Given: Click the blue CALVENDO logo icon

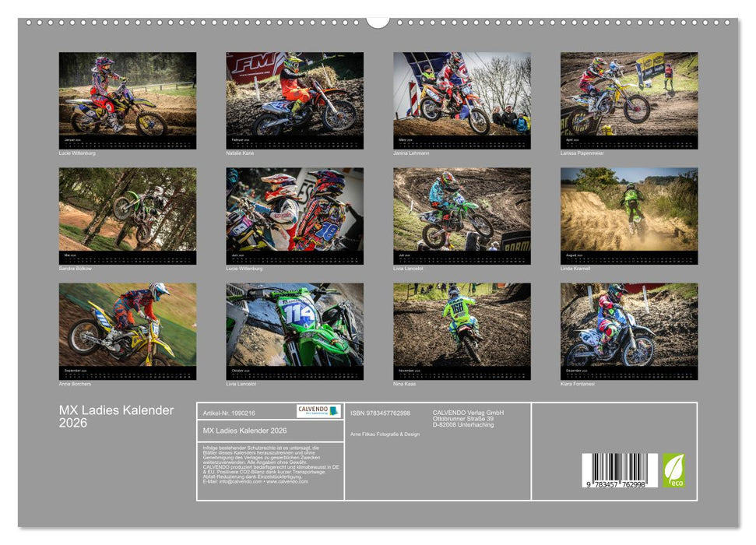Looking at the screenshot, I should 332,411.
